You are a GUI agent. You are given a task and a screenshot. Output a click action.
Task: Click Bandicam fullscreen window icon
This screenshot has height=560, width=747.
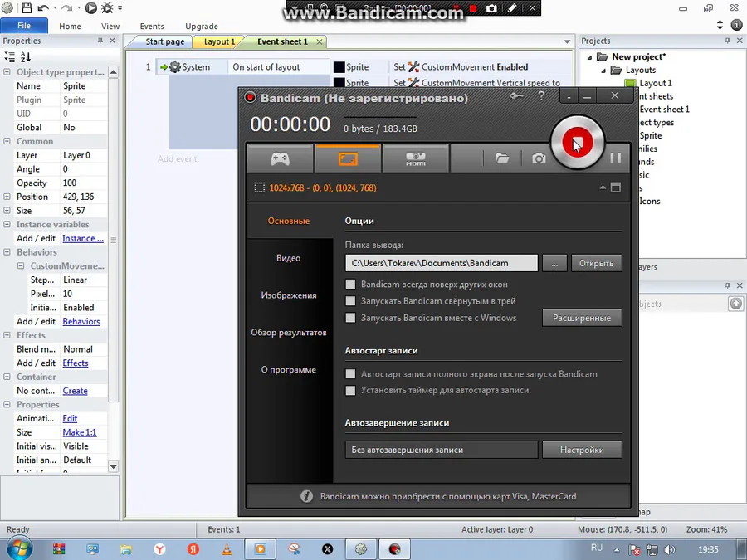616,187
